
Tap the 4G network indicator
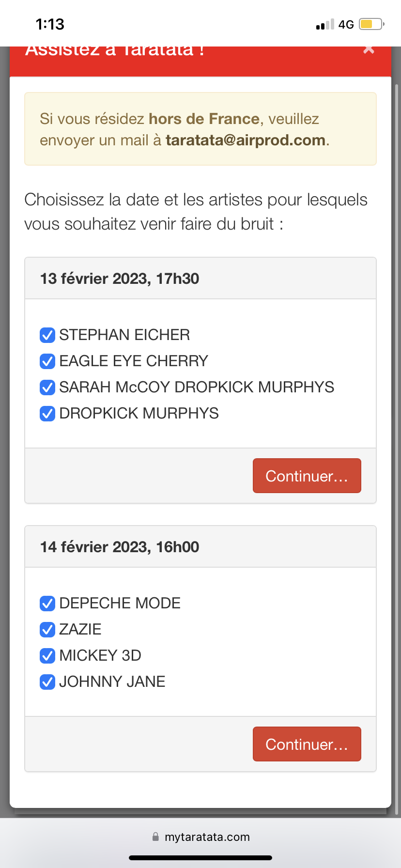[346, 25]
